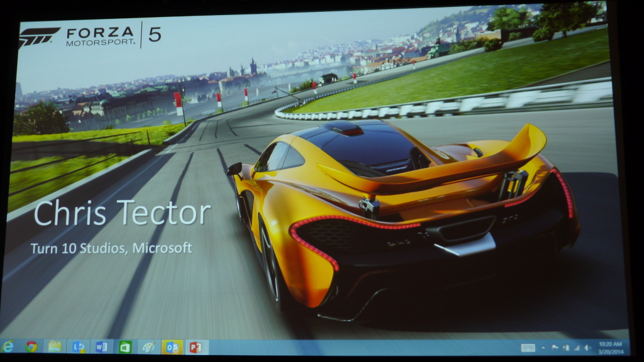Open Internet Explorer from the taskbar
Viewport: 644px width, 362px height.
coord(8,347)
